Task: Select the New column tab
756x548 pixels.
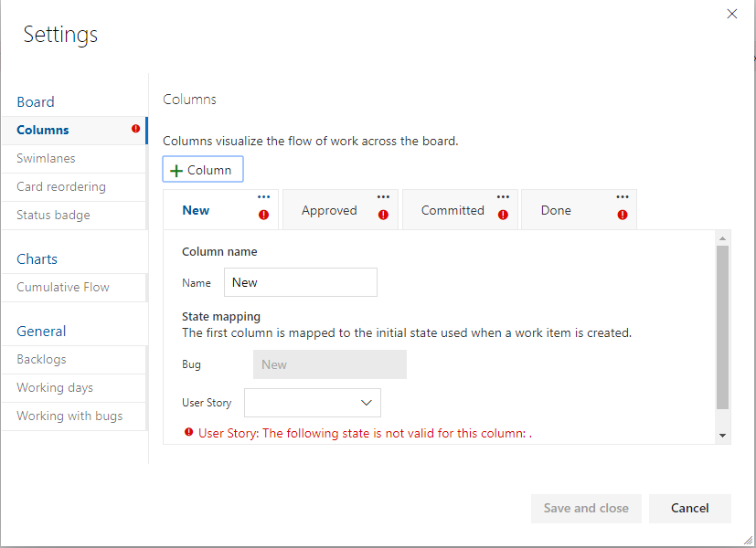Action: point(221,210)
